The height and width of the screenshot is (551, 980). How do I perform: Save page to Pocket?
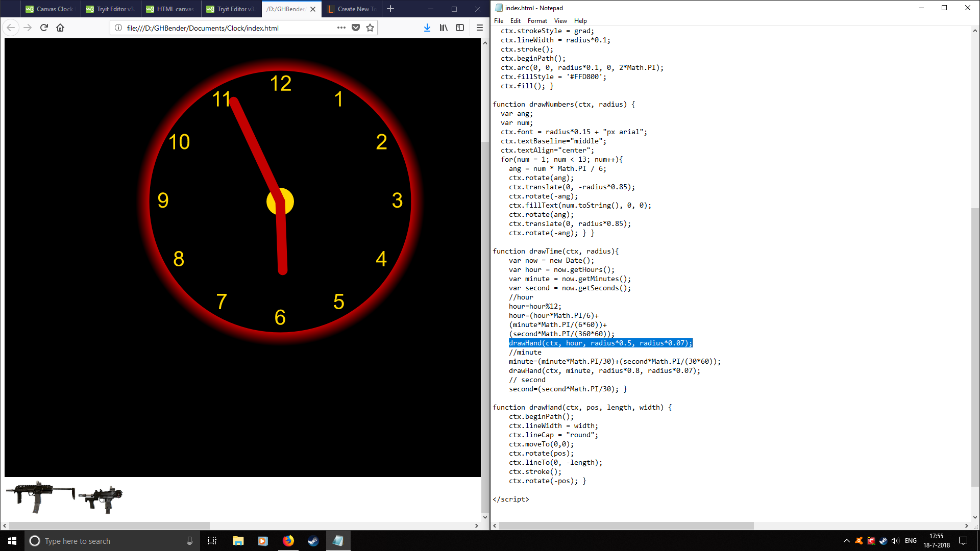[x=356, y=28]
